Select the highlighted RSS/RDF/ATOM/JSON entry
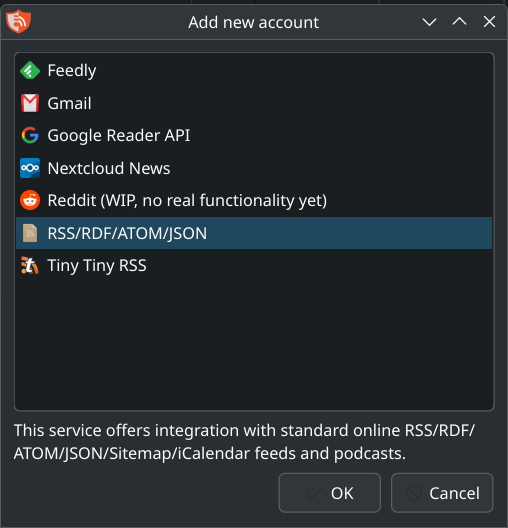508x528 pixels. click(254, 233)
